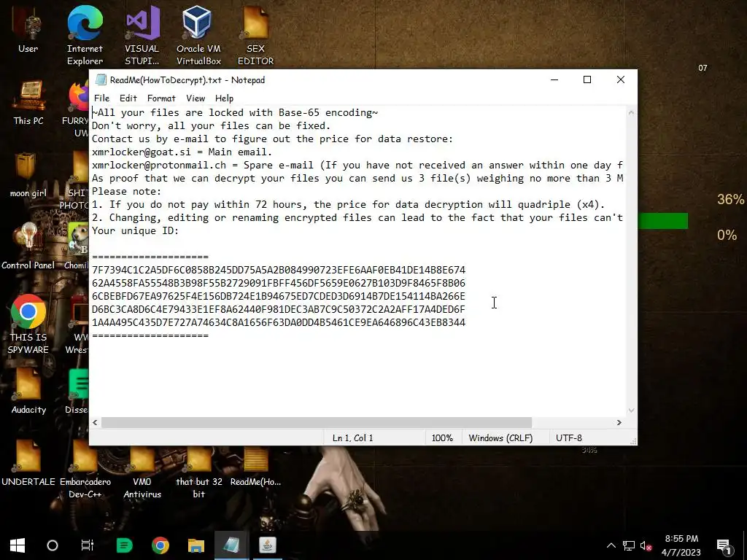Select the moon girl desktop icon
The width and height of the screenshot is (747, 560).
click(28, 175)
